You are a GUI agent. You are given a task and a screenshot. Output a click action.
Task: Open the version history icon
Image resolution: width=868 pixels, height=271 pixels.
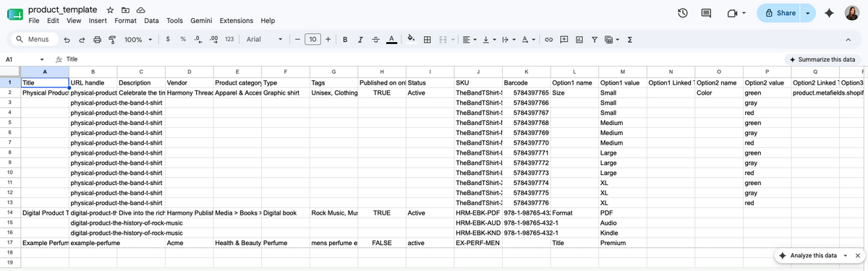tap(683, 14)
